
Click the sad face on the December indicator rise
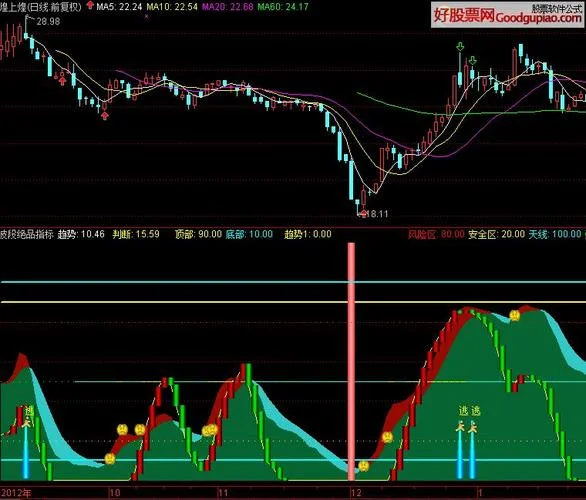[x=388, y=437]
